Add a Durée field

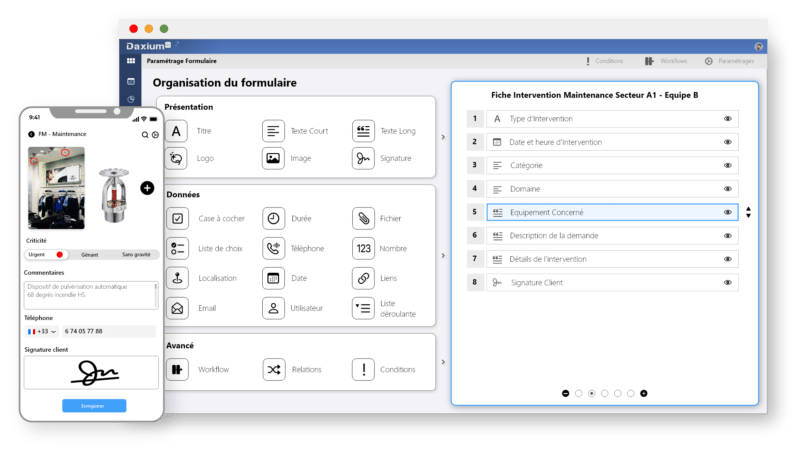point(273,218)
